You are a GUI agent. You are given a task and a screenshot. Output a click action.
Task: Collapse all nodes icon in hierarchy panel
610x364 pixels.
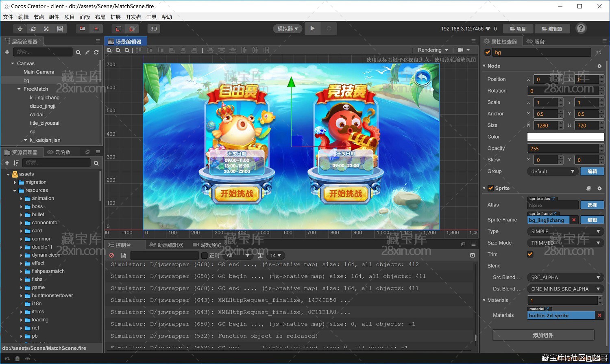(87, 52)
